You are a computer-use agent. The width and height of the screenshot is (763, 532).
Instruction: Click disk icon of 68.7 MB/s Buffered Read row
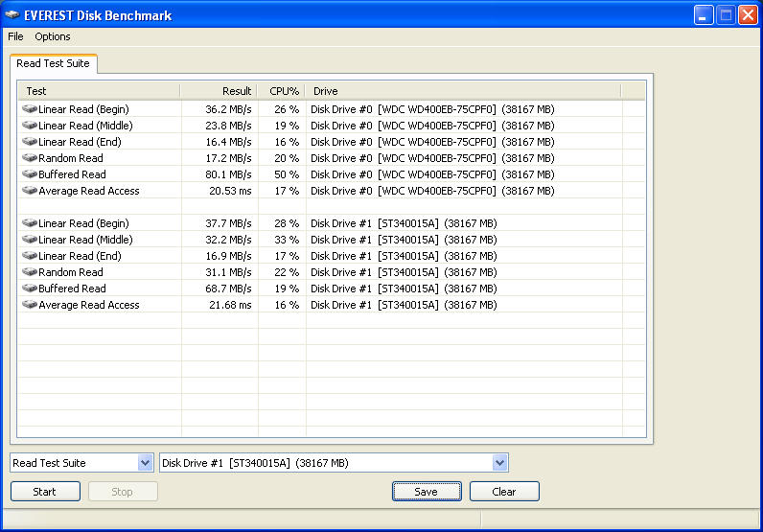click(30, 289)
